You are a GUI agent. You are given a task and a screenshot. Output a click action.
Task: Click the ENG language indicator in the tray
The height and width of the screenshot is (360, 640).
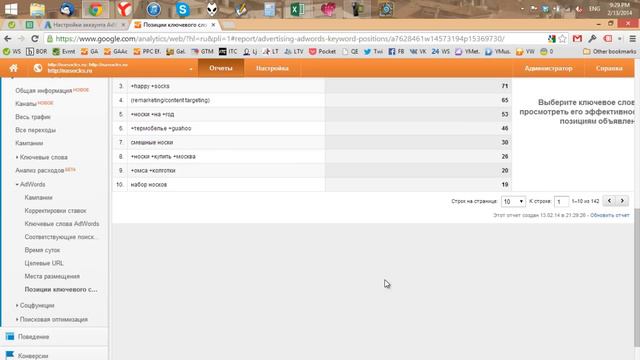(x=594, y=9)
